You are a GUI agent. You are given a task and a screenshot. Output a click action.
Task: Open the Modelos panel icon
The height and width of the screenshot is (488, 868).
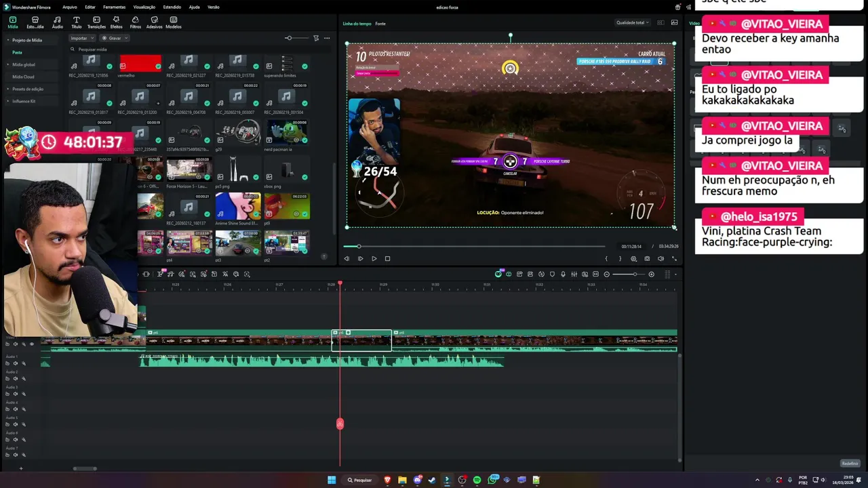tap(174, 22)
